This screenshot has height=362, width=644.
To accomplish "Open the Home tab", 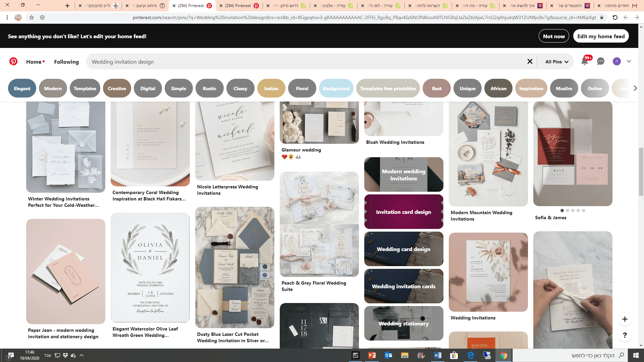I will 34,62.
